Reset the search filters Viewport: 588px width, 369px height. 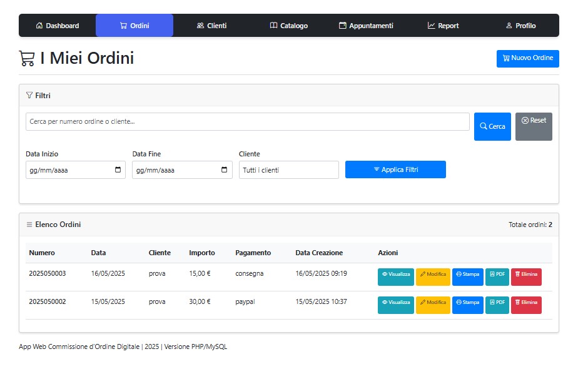click(x=534, y=126)
